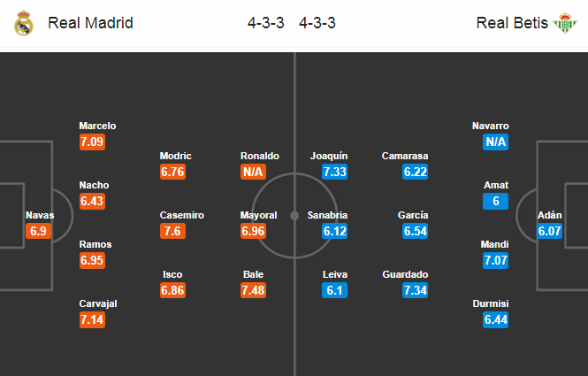Click Bale's 7.48 rating badge

coord(253,290)
